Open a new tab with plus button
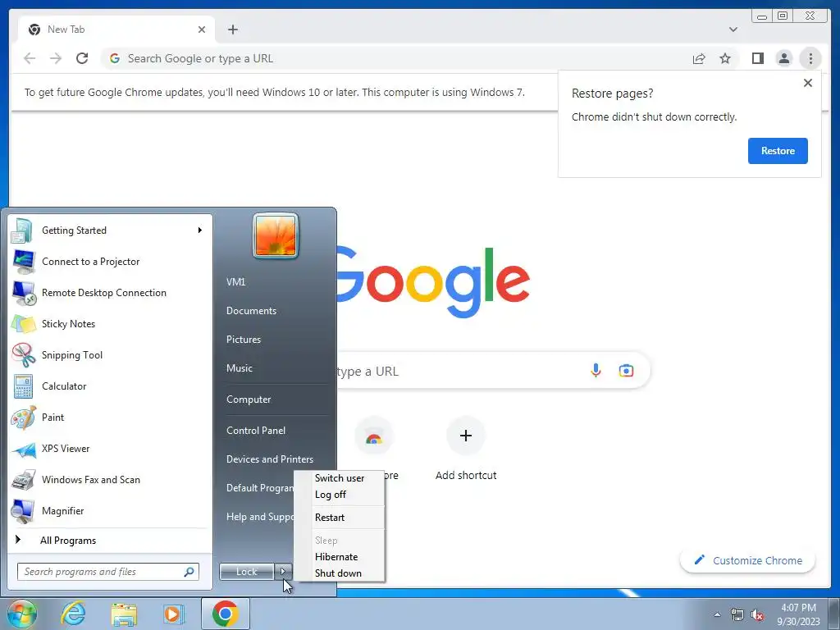This screenshot has height=630, width=840. point(232,30)
